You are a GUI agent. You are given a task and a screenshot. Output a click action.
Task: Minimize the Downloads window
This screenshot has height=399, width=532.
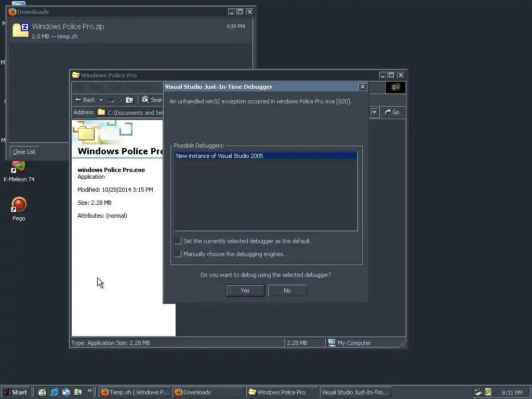coord(231,12)
